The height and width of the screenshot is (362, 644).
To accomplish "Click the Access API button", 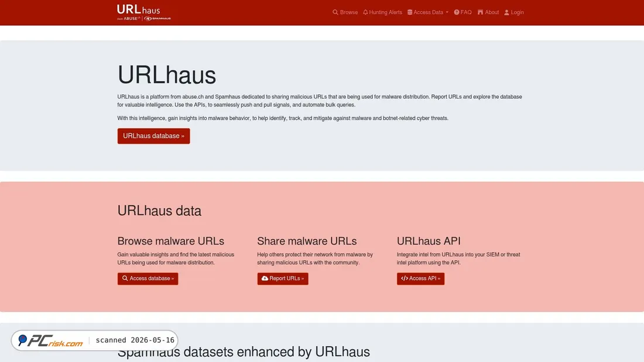I will pyautogui.click(x=420, y=279).
